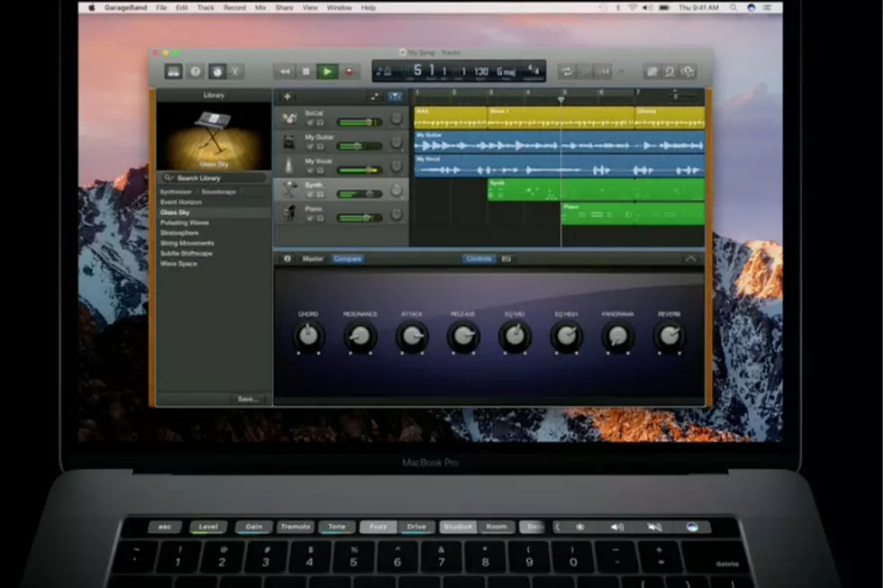883x588 pixels.
Task: Mute the Piano track
Action: (310, 218)
